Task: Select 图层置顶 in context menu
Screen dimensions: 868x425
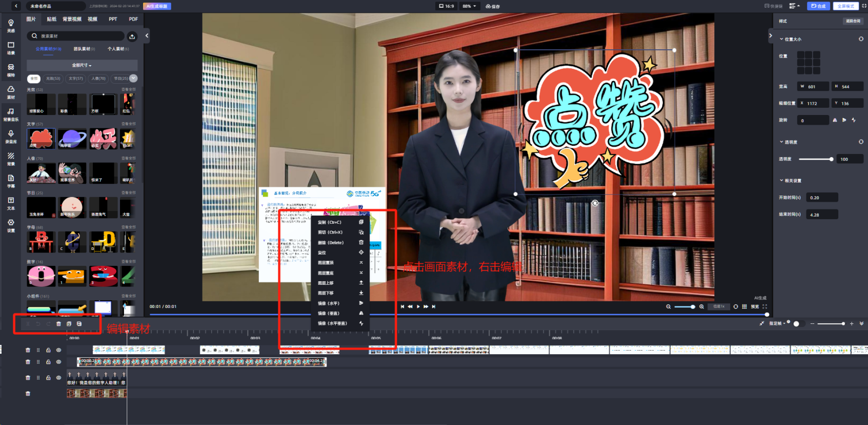Action: pyautogui.click(x=340, y=263)
